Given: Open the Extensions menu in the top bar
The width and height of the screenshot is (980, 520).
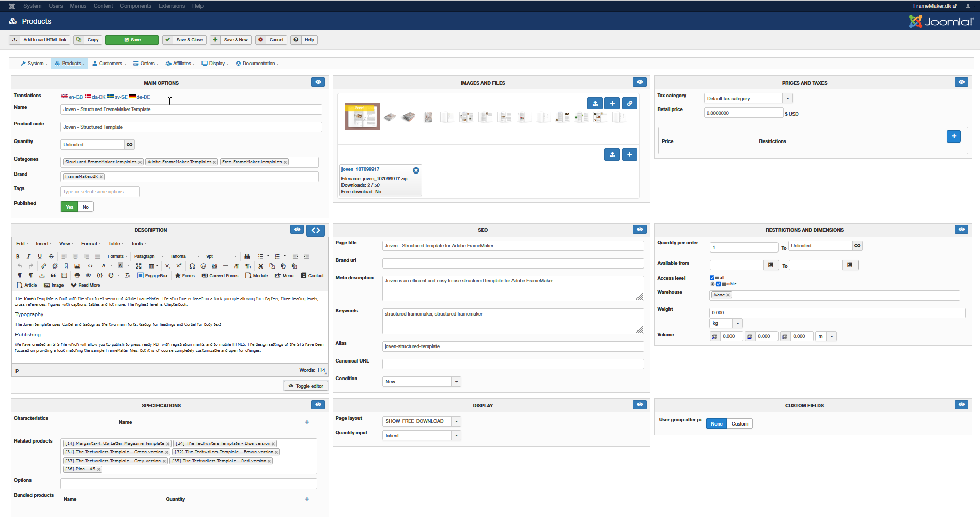Looking at the screenshot, I should pos(172,6).
